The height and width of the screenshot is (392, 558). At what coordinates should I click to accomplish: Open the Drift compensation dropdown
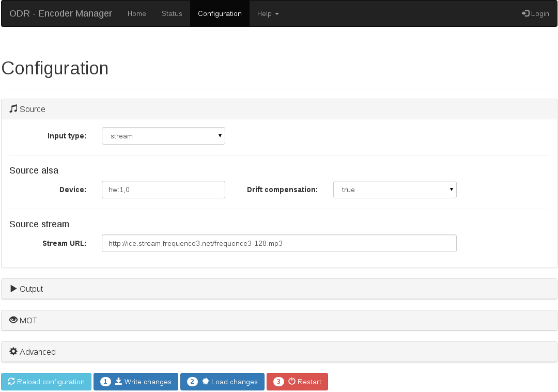coord(395,190)
